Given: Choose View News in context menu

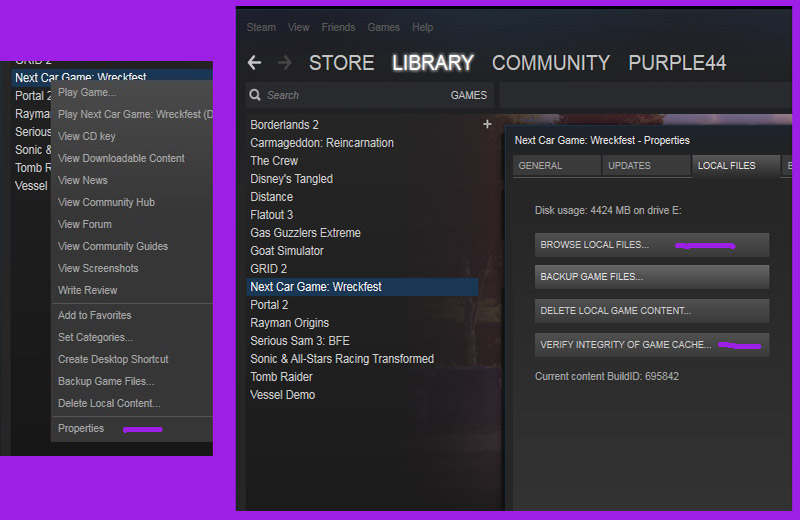Looking at the screenshot, I should point(83,180).
